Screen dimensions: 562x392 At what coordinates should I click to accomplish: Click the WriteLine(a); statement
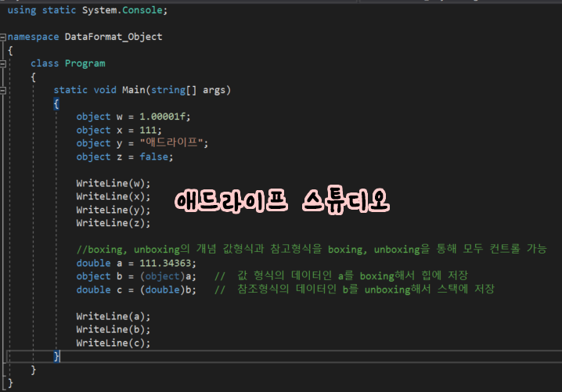pyautogui.click(x=113, y=317)
